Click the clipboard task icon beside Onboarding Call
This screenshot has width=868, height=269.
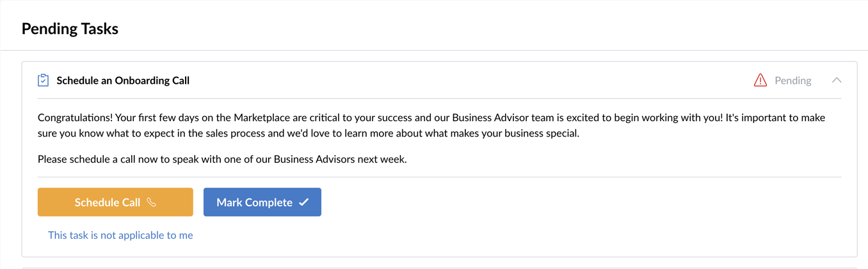(43, 80)
